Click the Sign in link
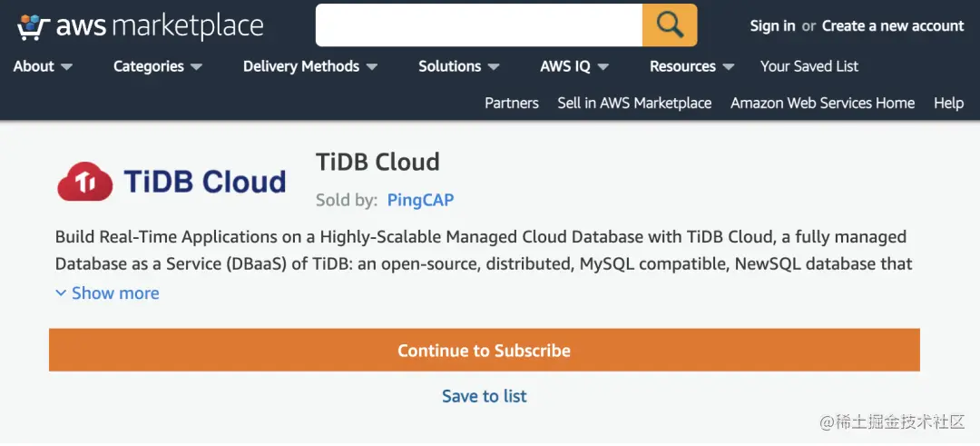The width and height of the screenshot is (980, 446). point(772,25)
